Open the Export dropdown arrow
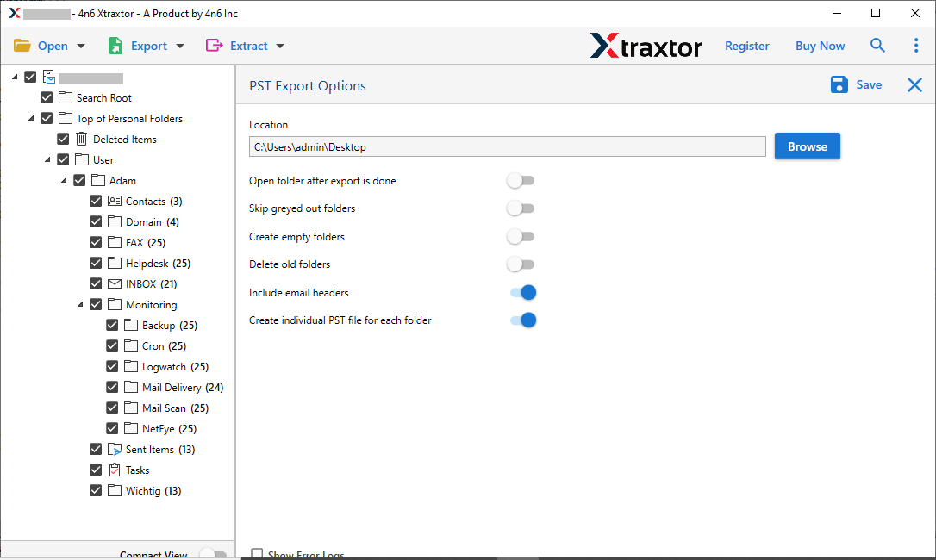936x560 pixels. coord(180,46)
